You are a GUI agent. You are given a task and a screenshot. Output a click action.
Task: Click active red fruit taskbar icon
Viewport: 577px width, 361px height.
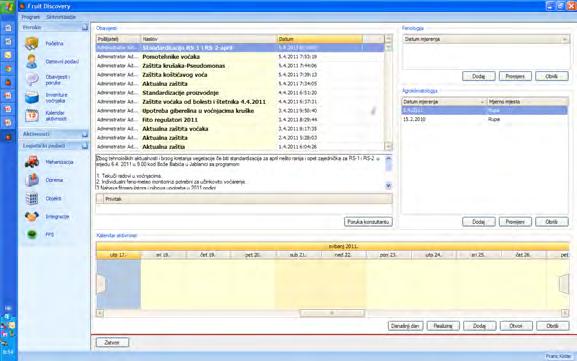(x=8, y=137)
